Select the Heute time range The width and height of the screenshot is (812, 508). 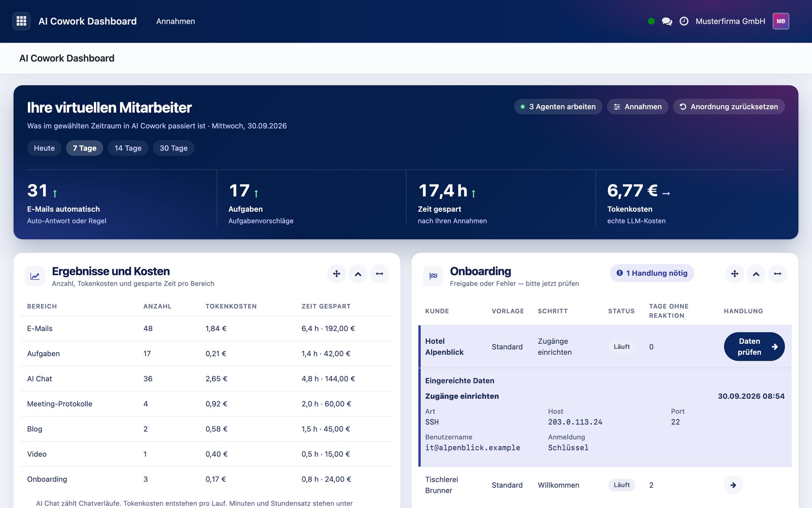(x=44, y=148)
